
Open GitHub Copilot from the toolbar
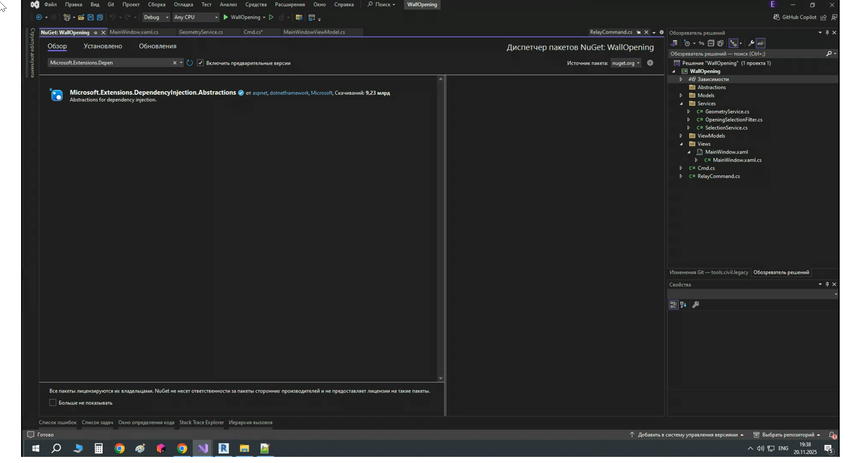tap(795, 17)
